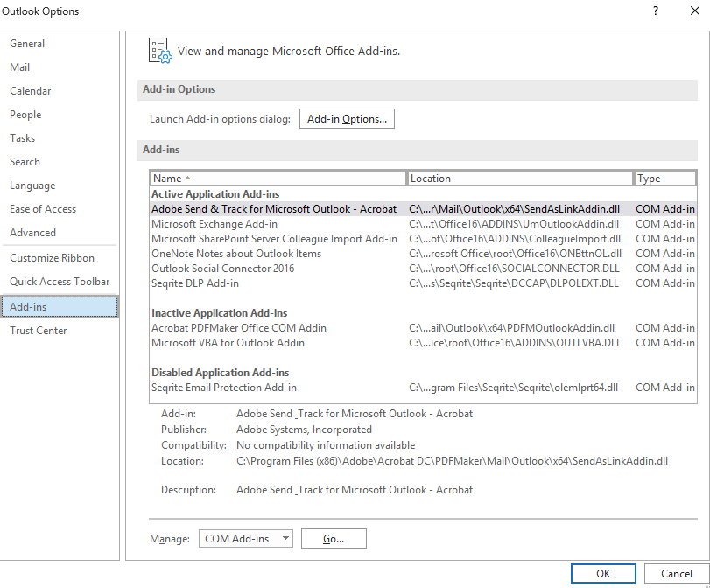Go to Customize Ribbon settings
The image size is (710, 588).
(52, 258)
